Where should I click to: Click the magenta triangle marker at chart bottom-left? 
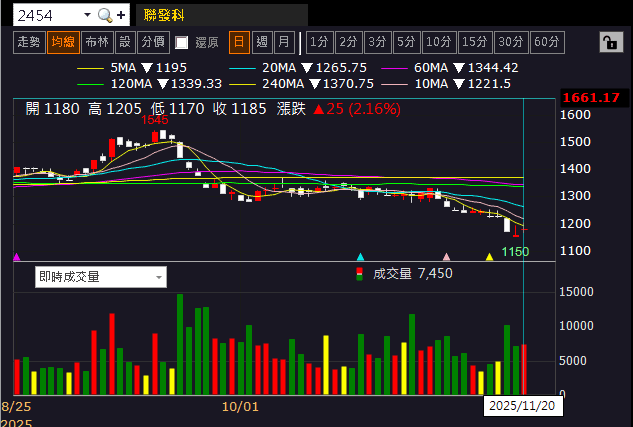pos(17,257)
